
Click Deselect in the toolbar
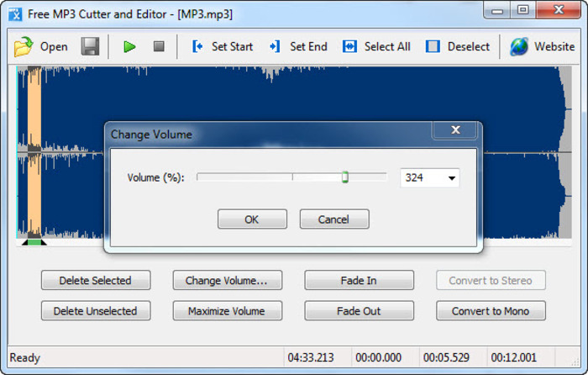(x=457, y=47)
